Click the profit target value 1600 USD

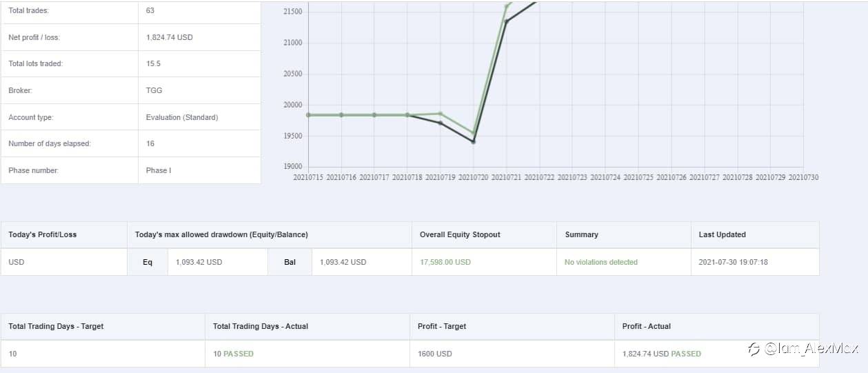point(435,354)
